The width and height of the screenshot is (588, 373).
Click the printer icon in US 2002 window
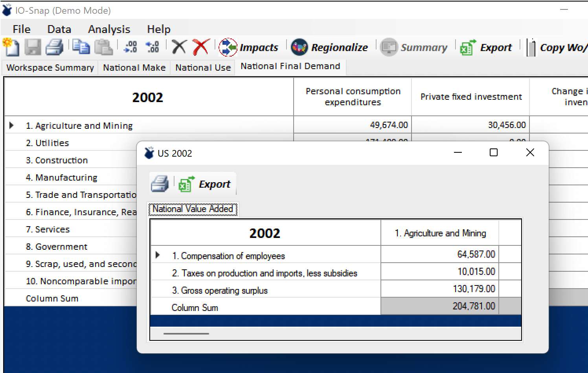(160, 184)
